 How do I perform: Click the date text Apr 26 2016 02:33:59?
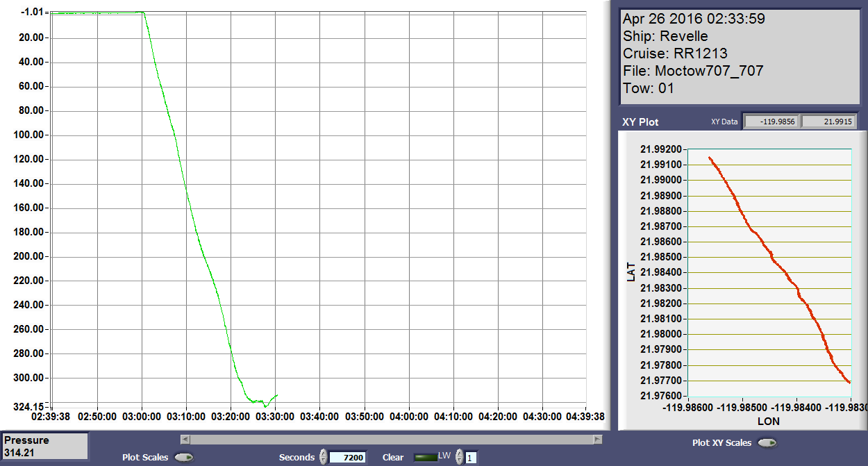coord(694,19)
